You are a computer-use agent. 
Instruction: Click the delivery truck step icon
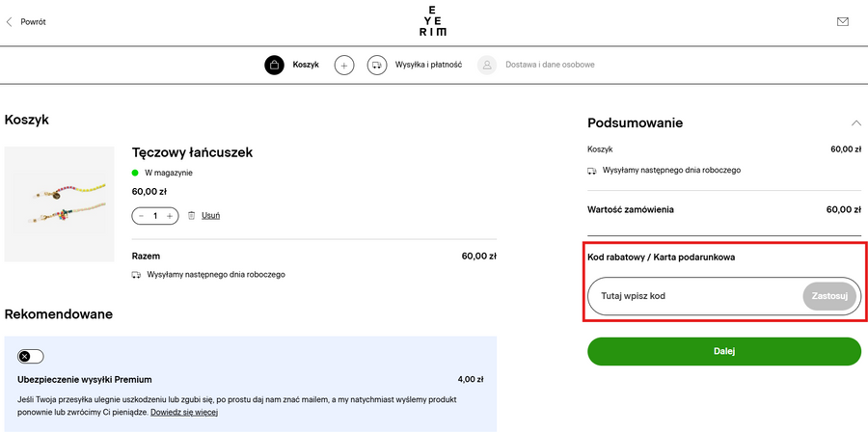click(x=377, y=66)
